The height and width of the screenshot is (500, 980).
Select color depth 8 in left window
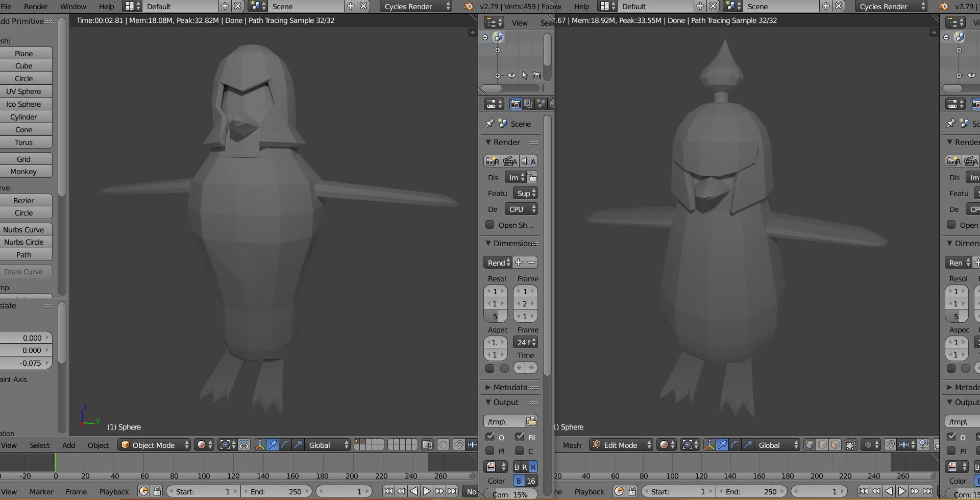[519, 481]
